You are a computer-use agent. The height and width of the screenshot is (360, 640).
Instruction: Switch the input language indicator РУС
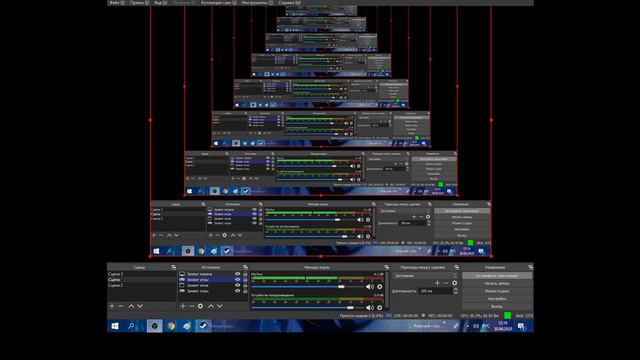(x=486, y=326)
